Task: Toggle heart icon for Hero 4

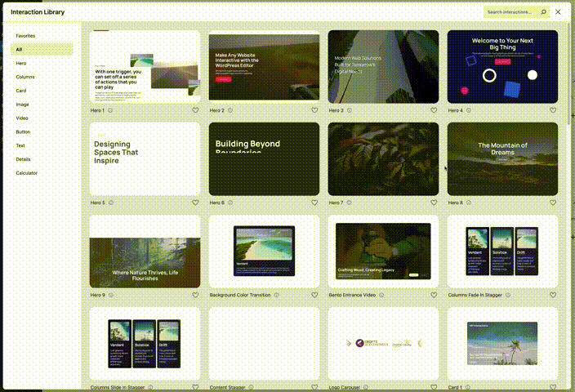Action: point(553,110)
